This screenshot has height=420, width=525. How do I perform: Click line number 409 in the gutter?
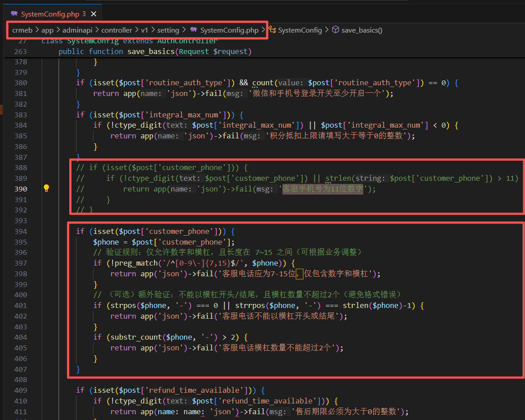[21, 390]
